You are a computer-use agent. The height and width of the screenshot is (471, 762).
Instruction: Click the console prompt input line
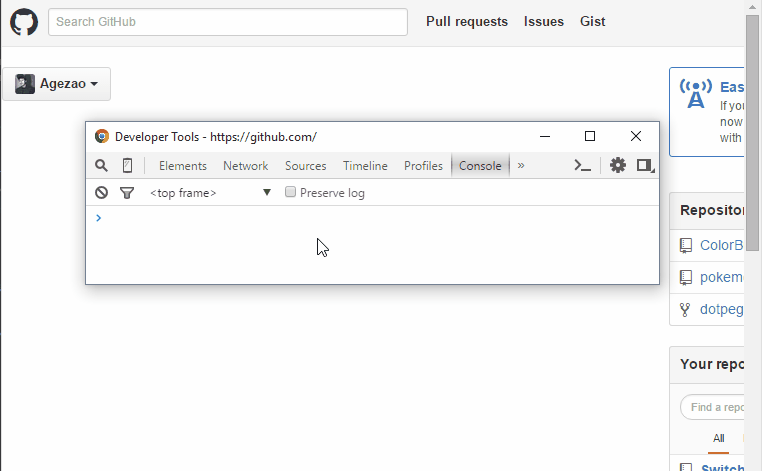[x=372, y=218]
